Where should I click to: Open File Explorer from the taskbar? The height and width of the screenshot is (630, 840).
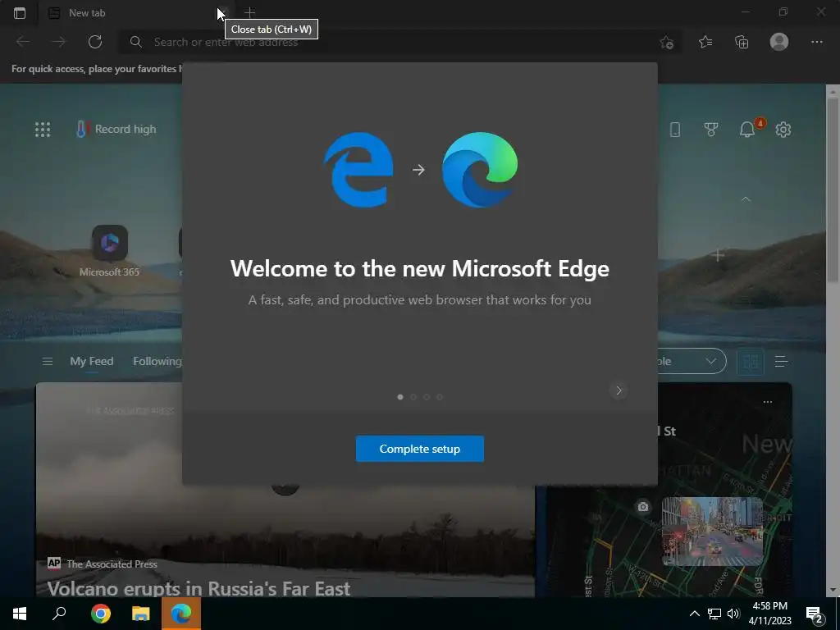click(140, 614)
